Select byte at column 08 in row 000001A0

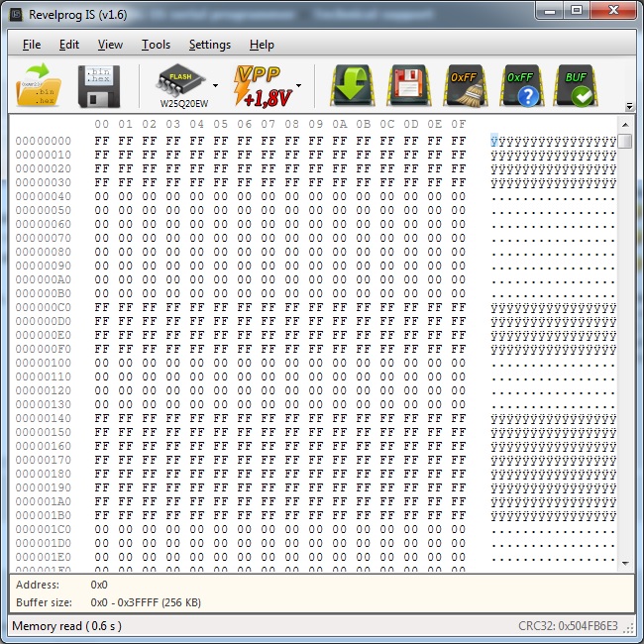point(291,501)
